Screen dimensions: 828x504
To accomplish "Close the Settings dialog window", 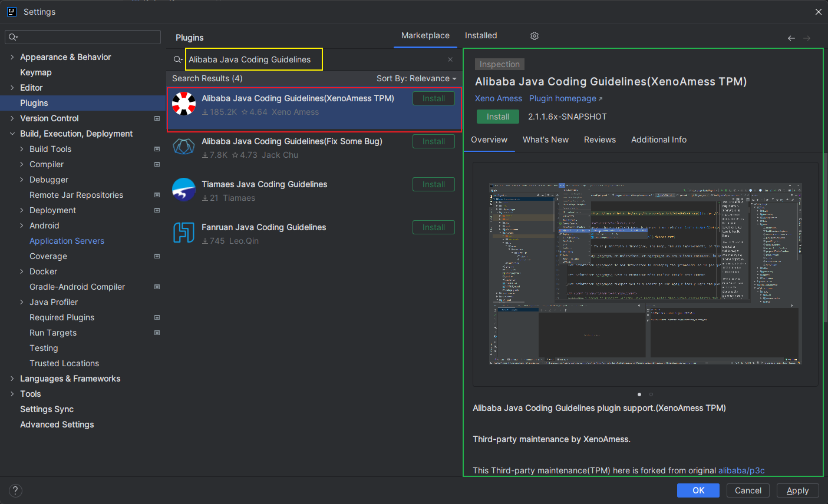I will [x=818, y=12].
